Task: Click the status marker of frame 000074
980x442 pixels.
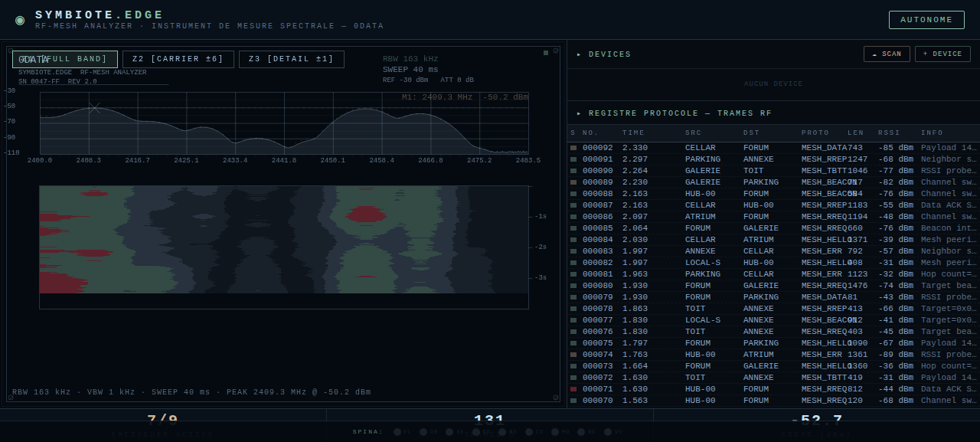Action: (573, 355)
